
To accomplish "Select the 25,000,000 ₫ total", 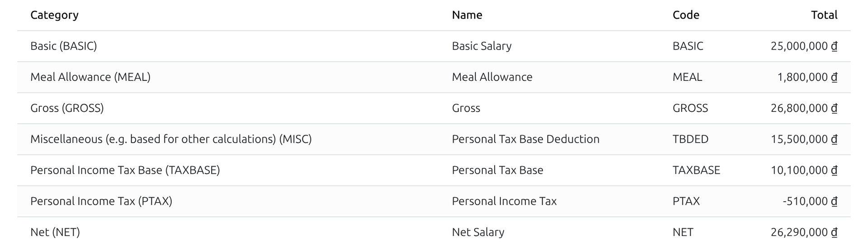I will click(804, 46).
